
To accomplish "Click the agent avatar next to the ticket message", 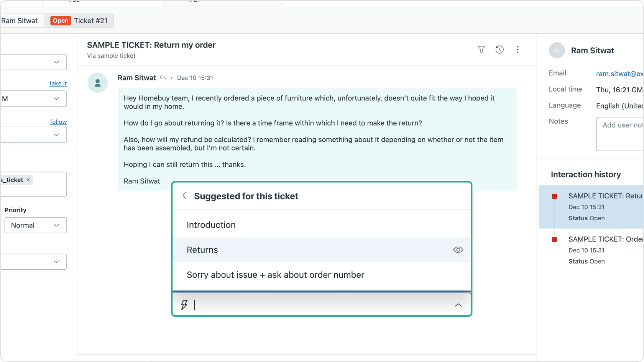I will 98,83.
